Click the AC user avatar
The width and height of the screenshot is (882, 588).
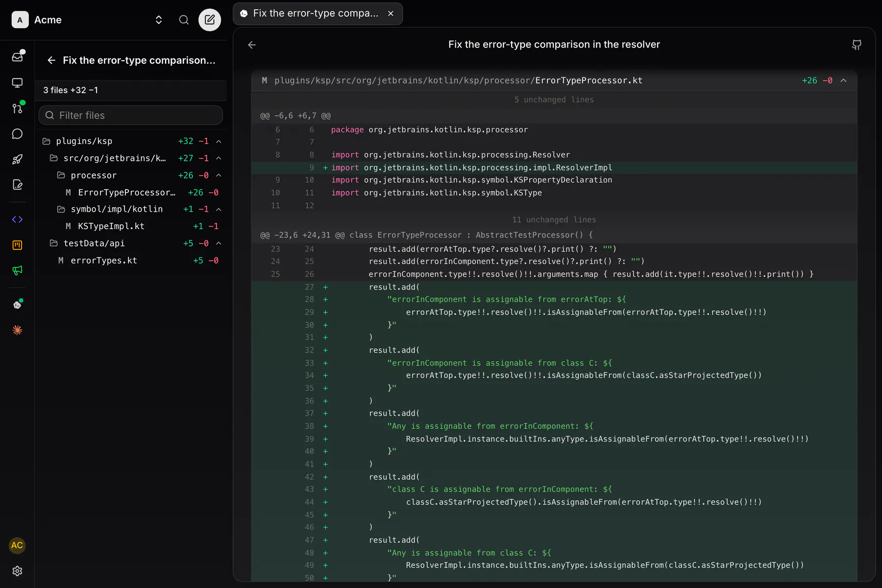pos(17,545)
